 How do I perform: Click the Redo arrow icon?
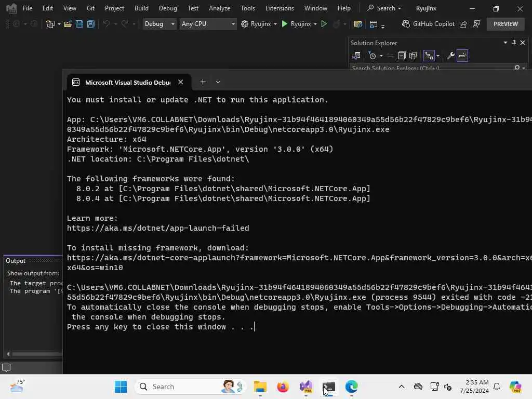click(125, 24)
